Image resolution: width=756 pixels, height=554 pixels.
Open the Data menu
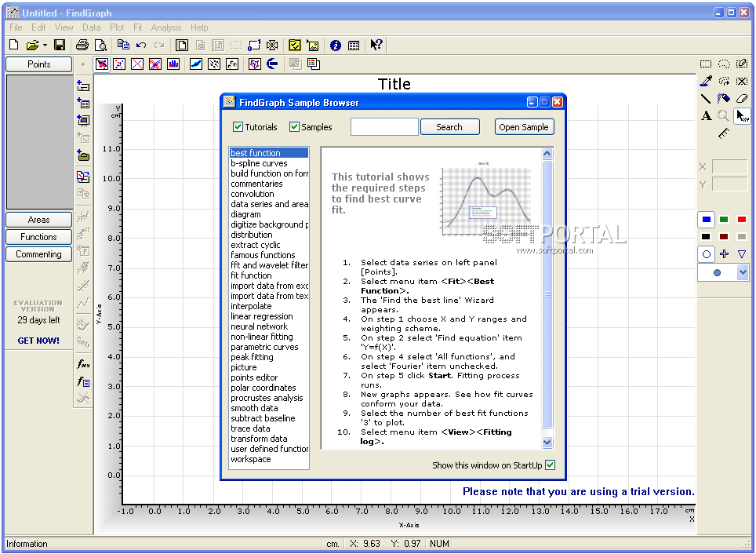click(91, 27)
